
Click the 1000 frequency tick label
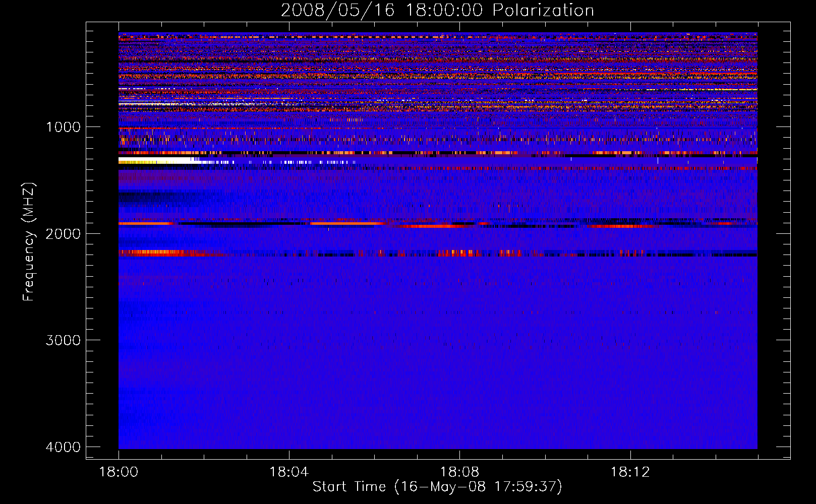click(x=63, y=127)
